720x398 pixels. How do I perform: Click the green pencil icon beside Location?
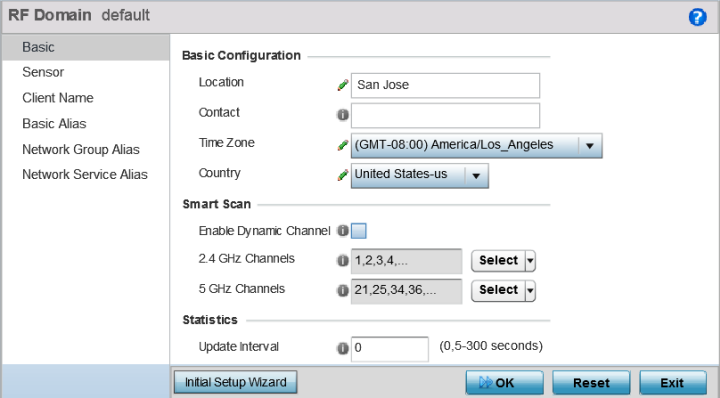(343, 85)
